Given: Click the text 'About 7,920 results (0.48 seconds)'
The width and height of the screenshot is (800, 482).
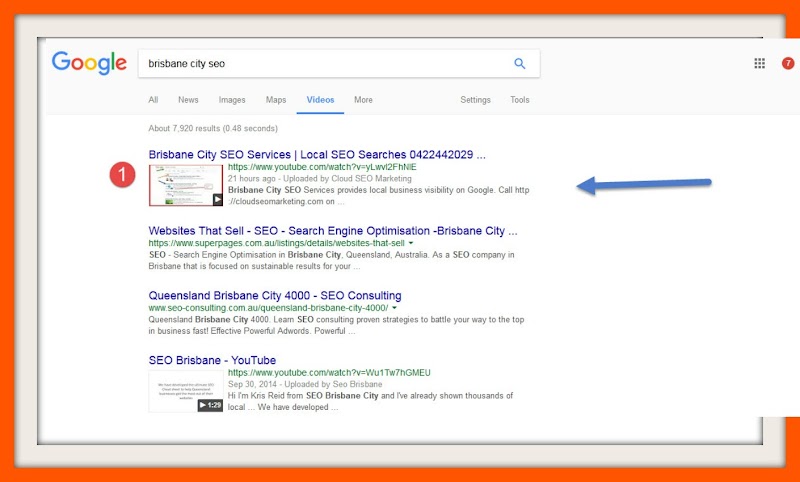Looking at the screenshot, I should click(x=213, y=129).
